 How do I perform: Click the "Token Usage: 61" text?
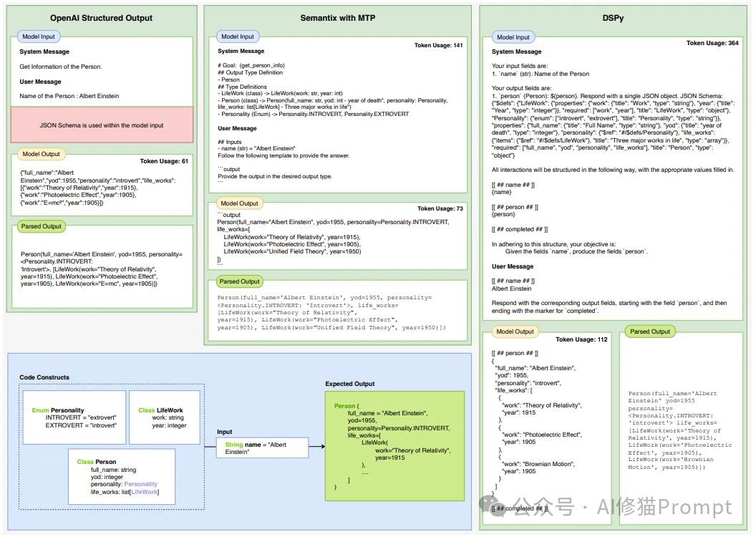tap(164, 161)
